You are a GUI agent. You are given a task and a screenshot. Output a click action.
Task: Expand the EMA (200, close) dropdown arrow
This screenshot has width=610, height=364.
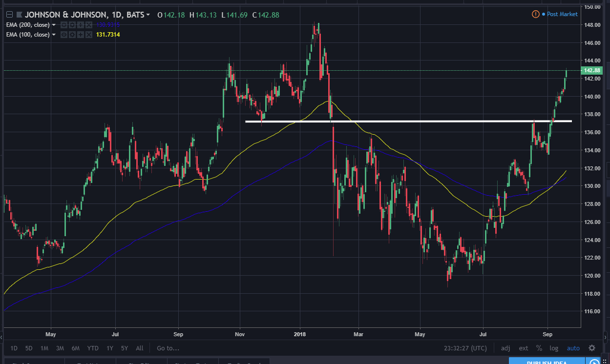(x=54, y=25)
